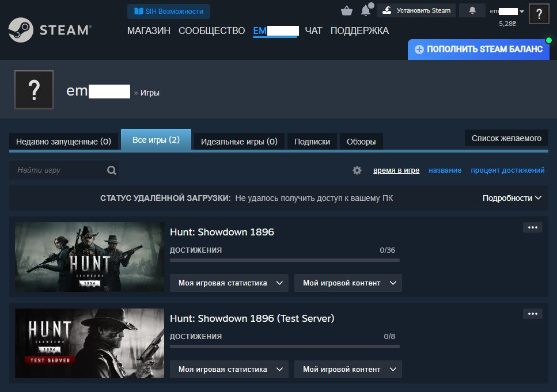
Task: Sort games by название link
Action: coord(445,170)
